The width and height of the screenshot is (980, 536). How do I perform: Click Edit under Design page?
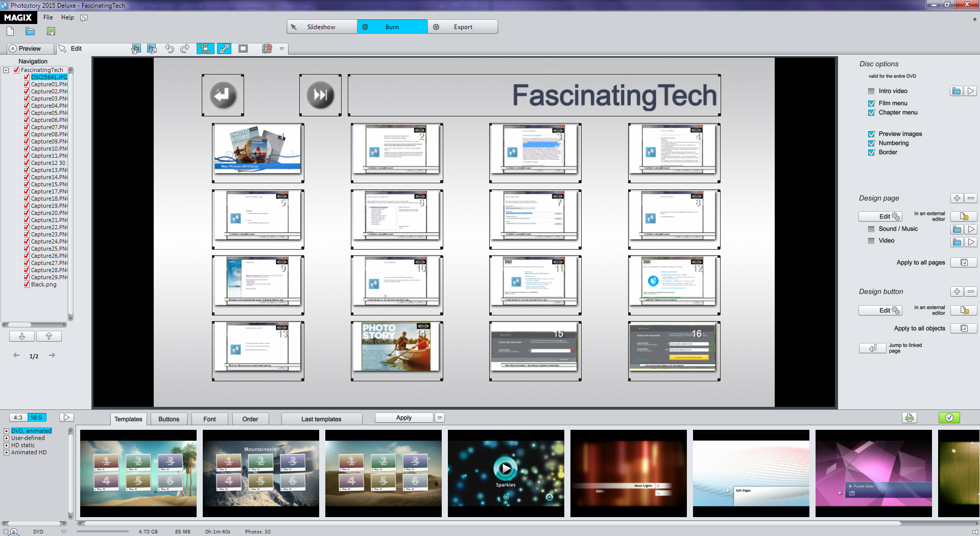pos(880,216)
